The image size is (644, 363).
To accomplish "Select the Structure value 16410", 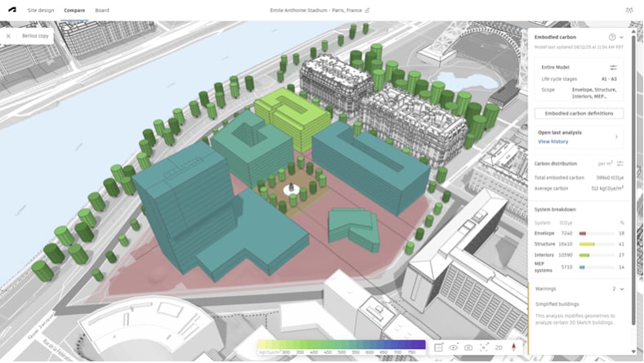I will (x=566, y=244).
